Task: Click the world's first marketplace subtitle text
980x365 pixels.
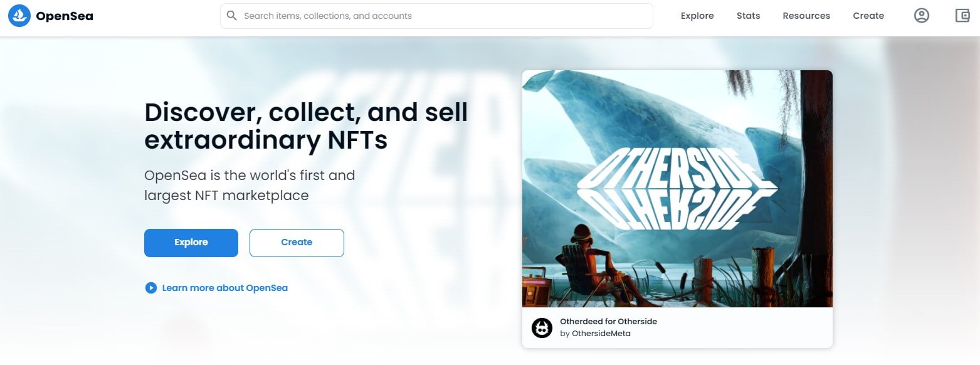Action: point(250,185)
